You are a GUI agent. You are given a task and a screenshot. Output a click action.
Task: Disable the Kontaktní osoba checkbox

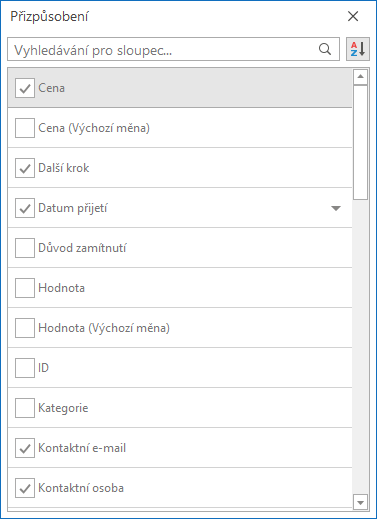25,488
